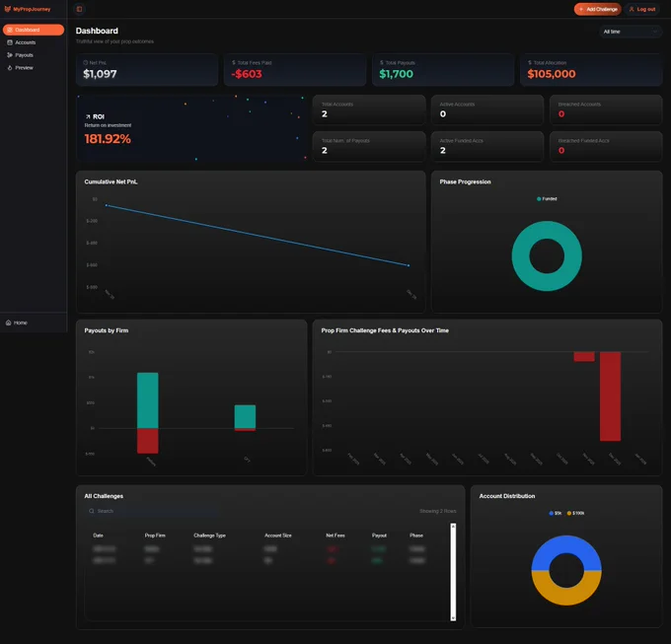Click the Total Num. of Payouts card

(x=369, y=146)
